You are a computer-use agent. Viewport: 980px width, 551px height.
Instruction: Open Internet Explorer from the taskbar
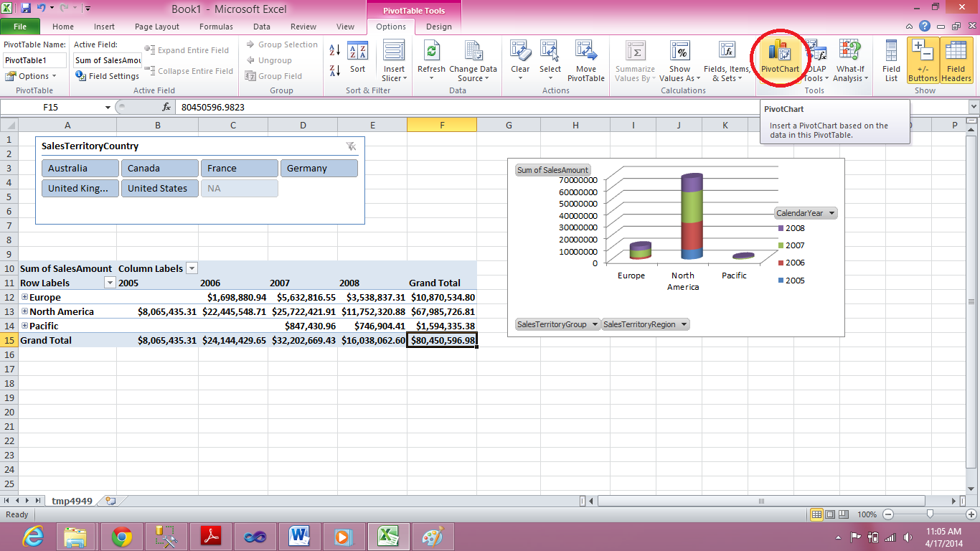tap(32, 537)
